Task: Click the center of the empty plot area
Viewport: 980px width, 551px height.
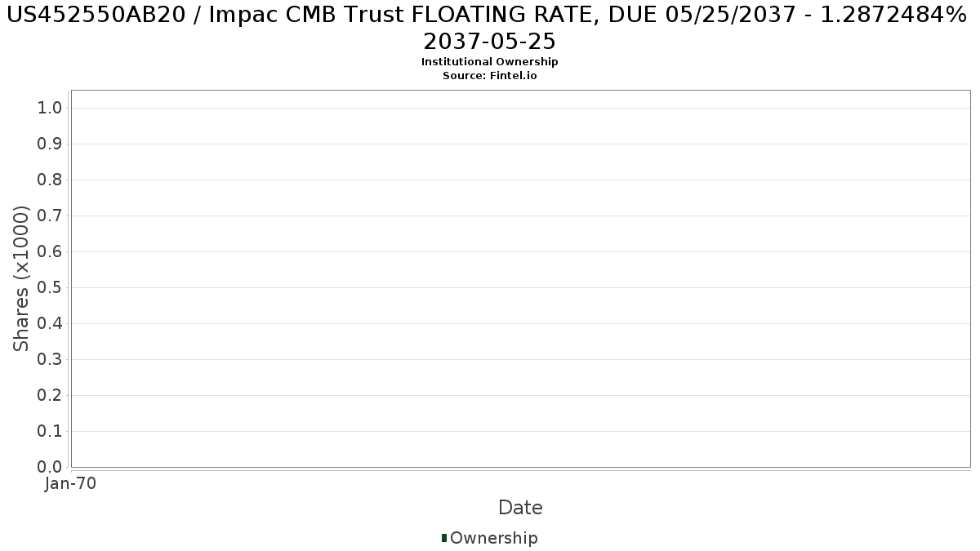Action: (520, 278)
